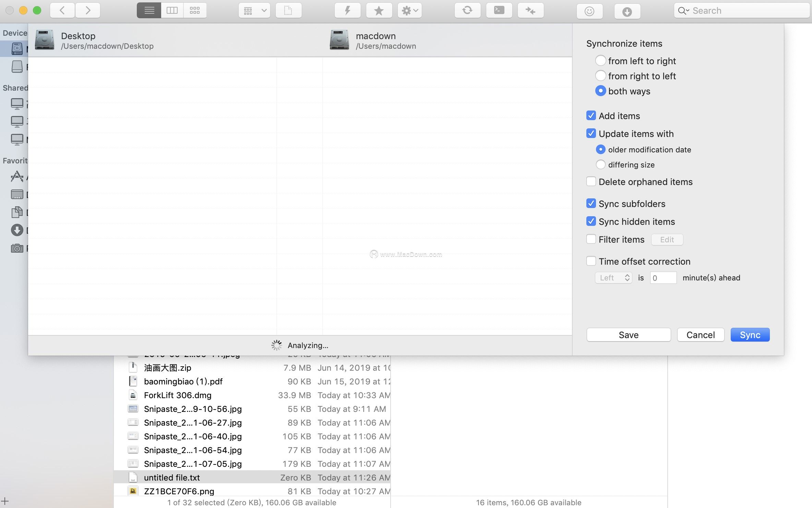Expand the arrange-by grid dropdown
Viewport: 812px width, 508px height.
point(254,11)
